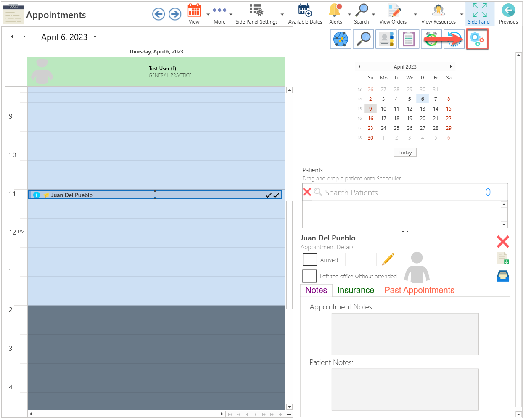Click the Today button
The image size is (523, 420).
pyautogui.click(x=405, y=152)
